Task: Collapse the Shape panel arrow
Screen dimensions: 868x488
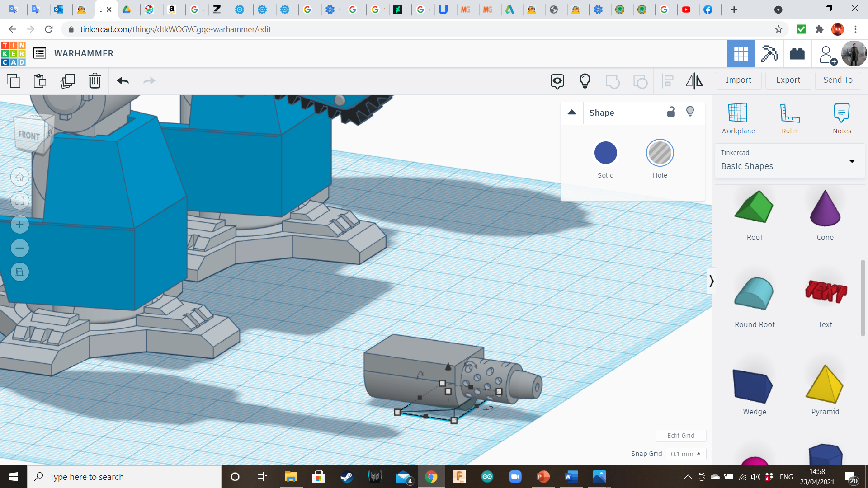Action: (x=571, y=113)
